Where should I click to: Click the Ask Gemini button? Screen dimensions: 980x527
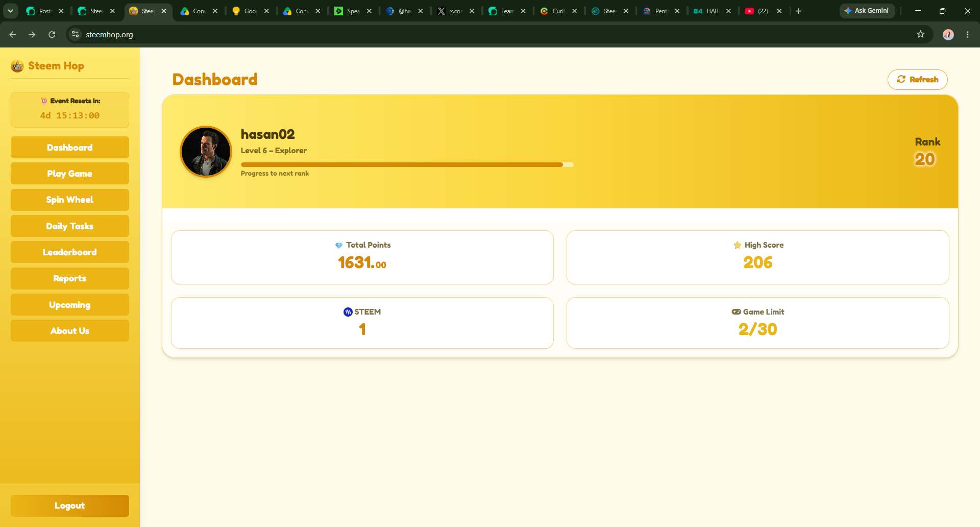click(867, 11)
